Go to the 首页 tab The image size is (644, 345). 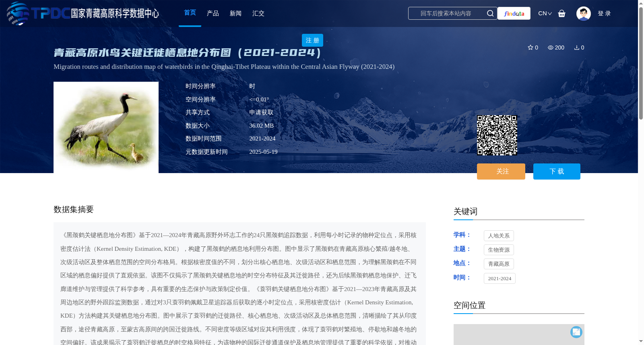click(x=190, y=13)
